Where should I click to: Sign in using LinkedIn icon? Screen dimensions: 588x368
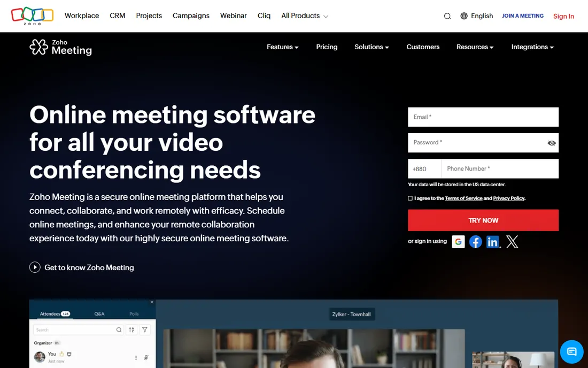493,242
